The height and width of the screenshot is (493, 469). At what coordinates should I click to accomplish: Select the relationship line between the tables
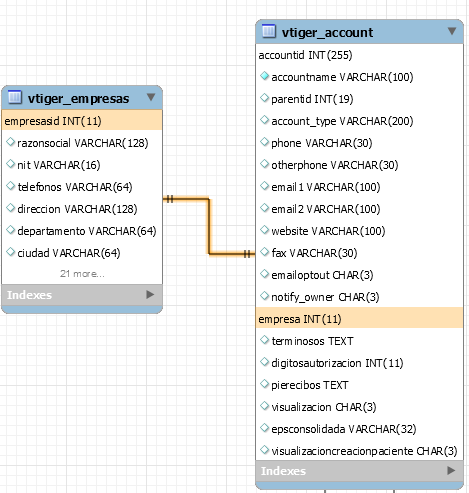pyautogui.click(x=209, y=227)
